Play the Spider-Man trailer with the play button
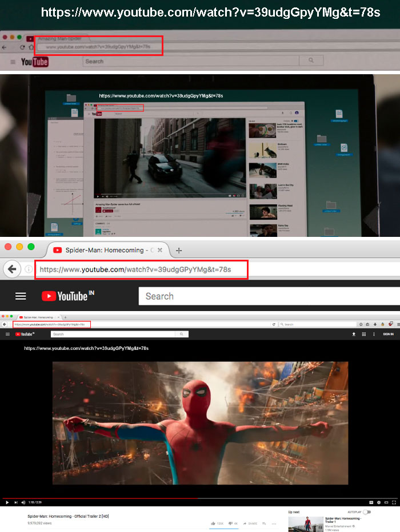Image resolution: width=400 pixels, height=532 pixels. [x=7, y=502]
